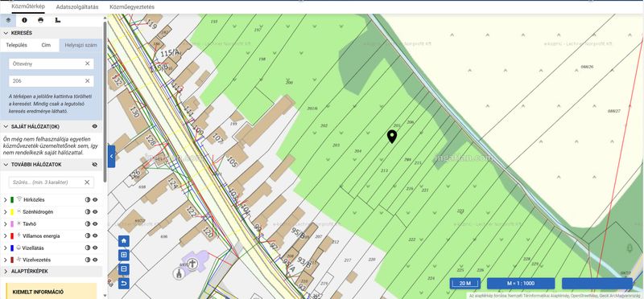The image size is (644, 299).
Task: Click the black location pin marker
Action: (392, 137)
